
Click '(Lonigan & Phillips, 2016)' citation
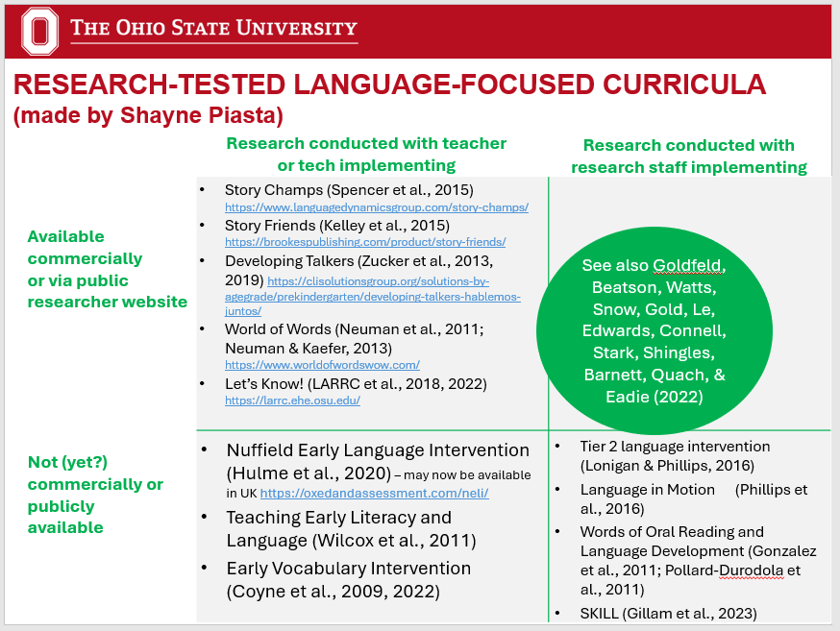point(668,466)
